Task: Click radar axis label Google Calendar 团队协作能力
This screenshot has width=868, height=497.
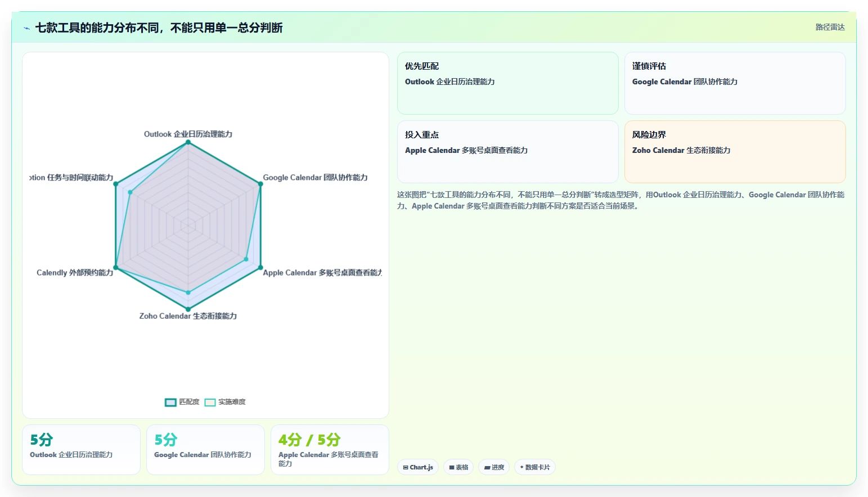Action: click(315, 177)
